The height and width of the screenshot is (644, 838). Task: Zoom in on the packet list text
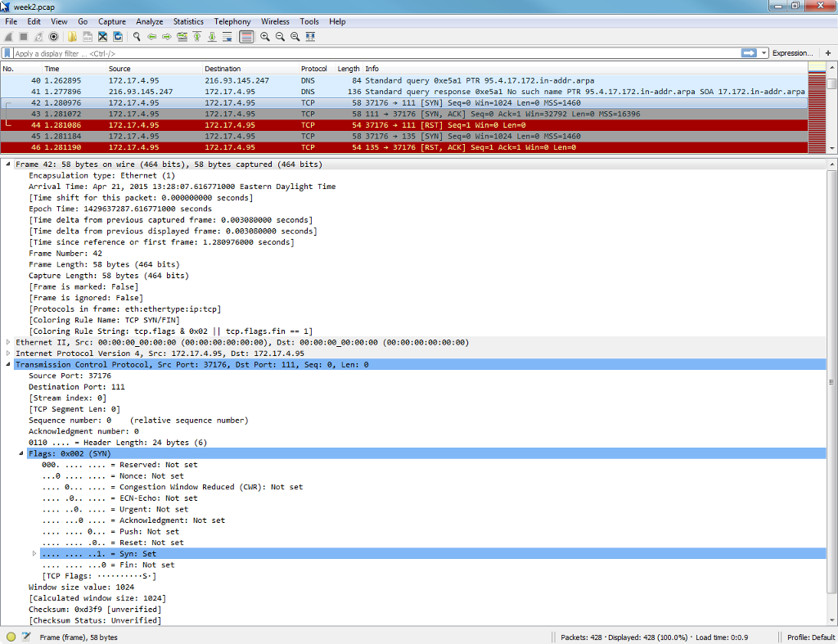(265, 36)
